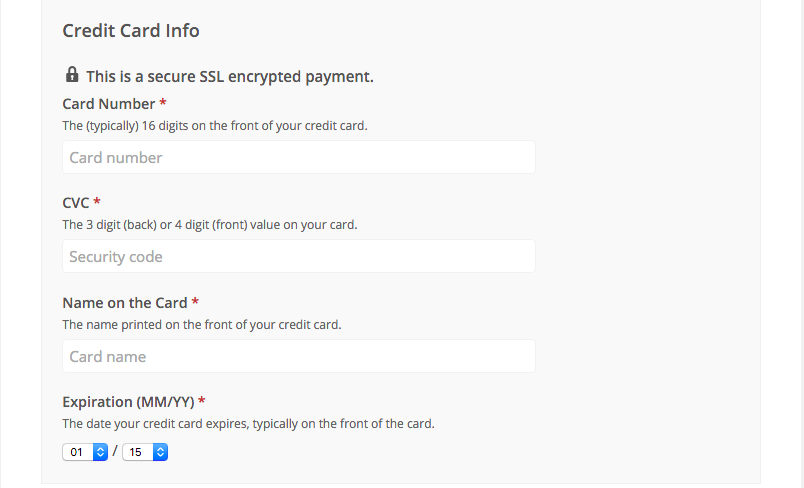Click the red asterisk beside Expiration (MM/YY)
804x488 pixels.
coord(202,402)
